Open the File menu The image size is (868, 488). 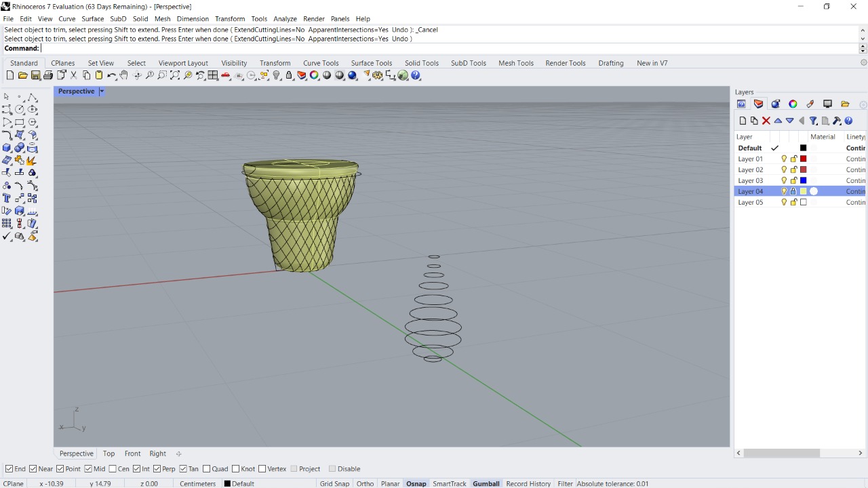(8, 19)
